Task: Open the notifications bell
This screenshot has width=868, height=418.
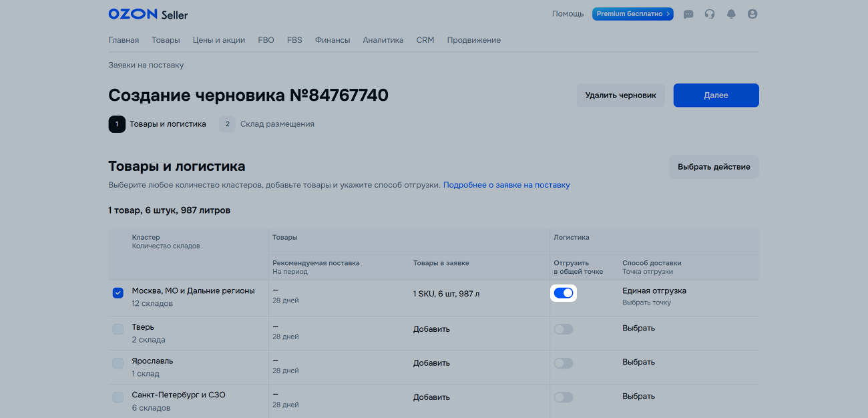Action: 731,14
